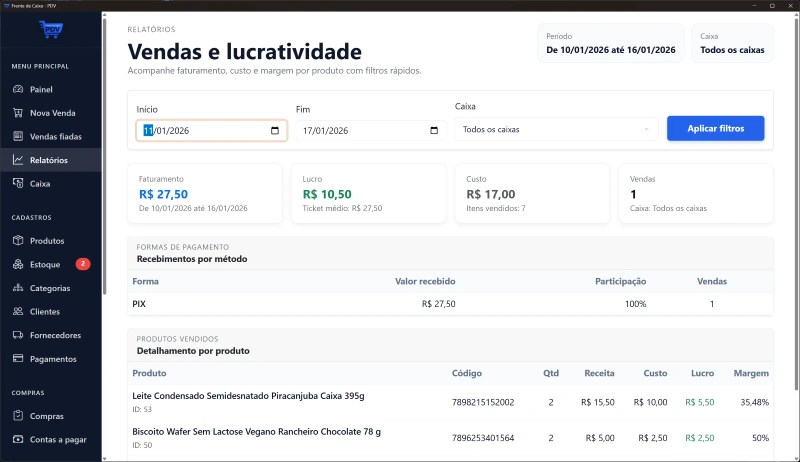Click the Nova Venda cart icon
The image size is (800, 462).
(x=18, y=113)
